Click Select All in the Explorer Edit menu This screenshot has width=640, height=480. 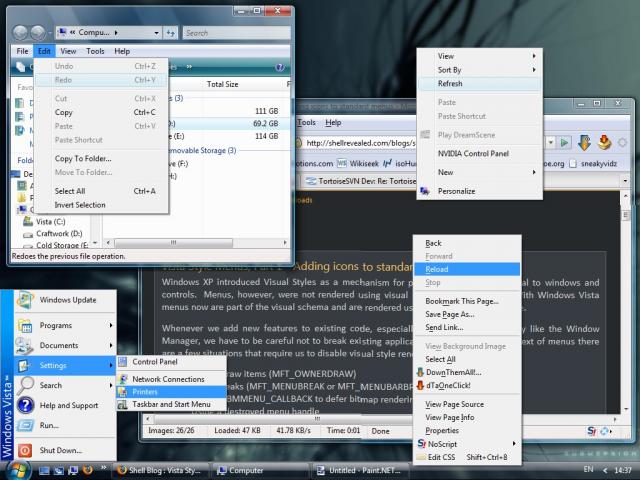tap(101, 191)
